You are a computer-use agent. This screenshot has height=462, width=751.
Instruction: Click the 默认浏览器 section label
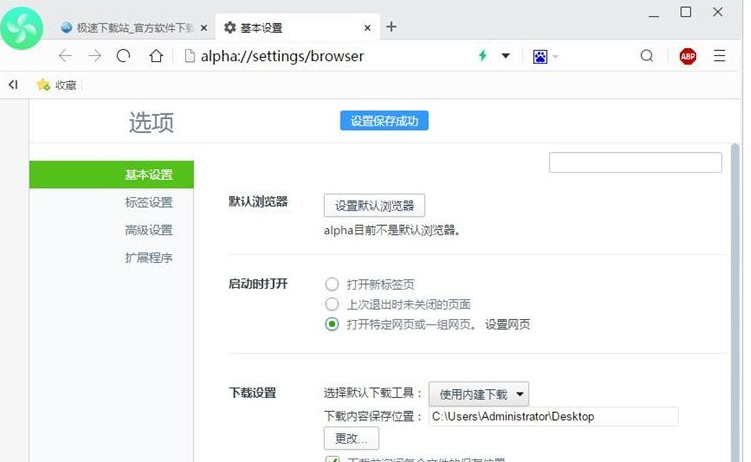[258, 202]
